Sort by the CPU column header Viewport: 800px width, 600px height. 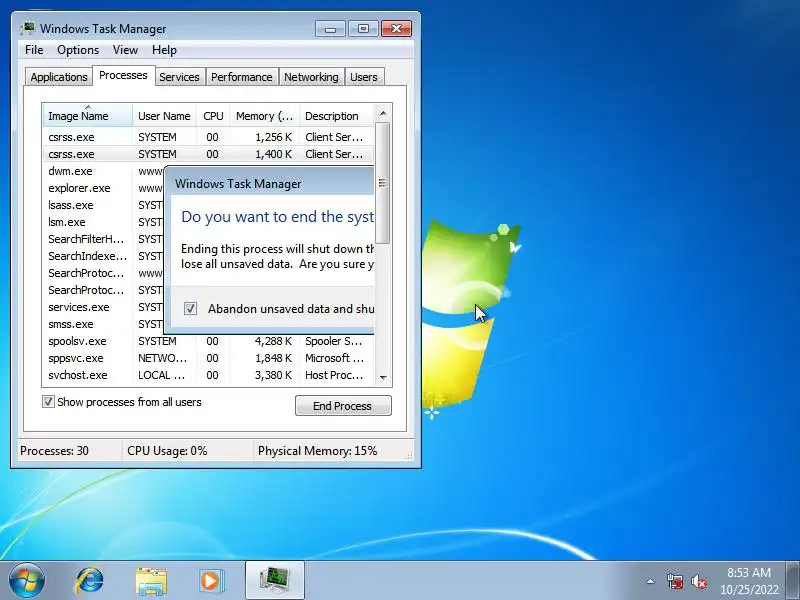pos(213,116)
